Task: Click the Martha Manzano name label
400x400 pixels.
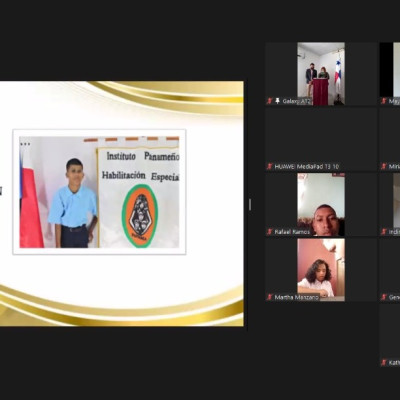Action: 297,297
